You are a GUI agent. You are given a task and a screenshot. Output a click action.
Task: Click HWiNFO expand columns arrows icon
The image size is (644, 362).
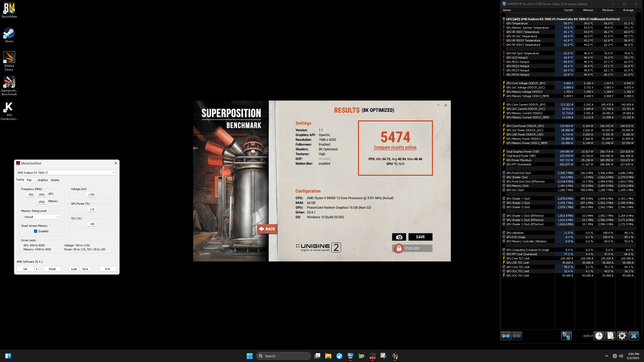click(506, 336)
